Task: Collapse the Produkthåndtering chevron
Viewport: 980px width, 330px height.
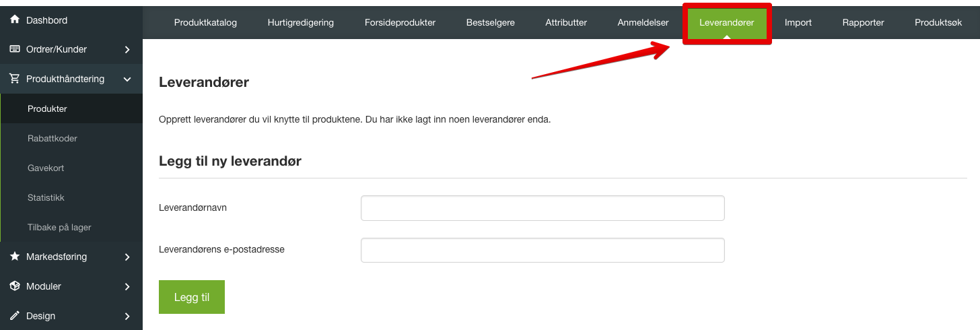Action: (128, 79)
